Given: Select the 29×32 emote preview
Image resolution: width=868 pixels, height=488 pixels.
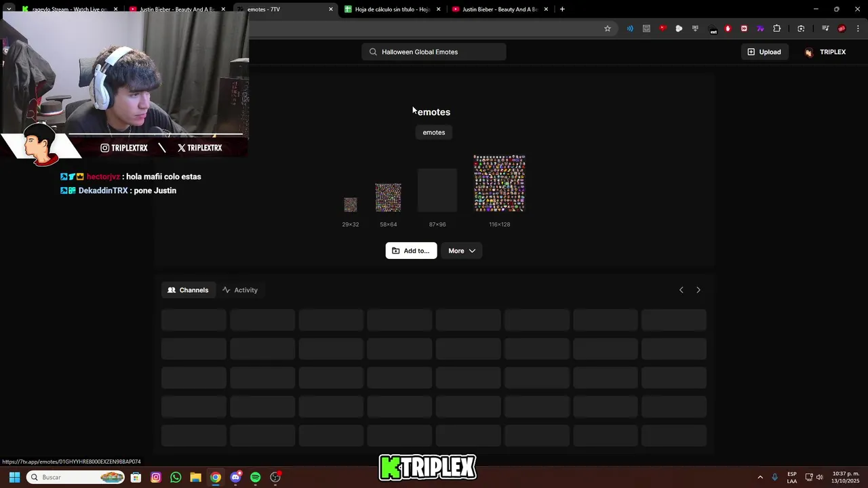Looking at the screenshot, I should tap(351, 205).
